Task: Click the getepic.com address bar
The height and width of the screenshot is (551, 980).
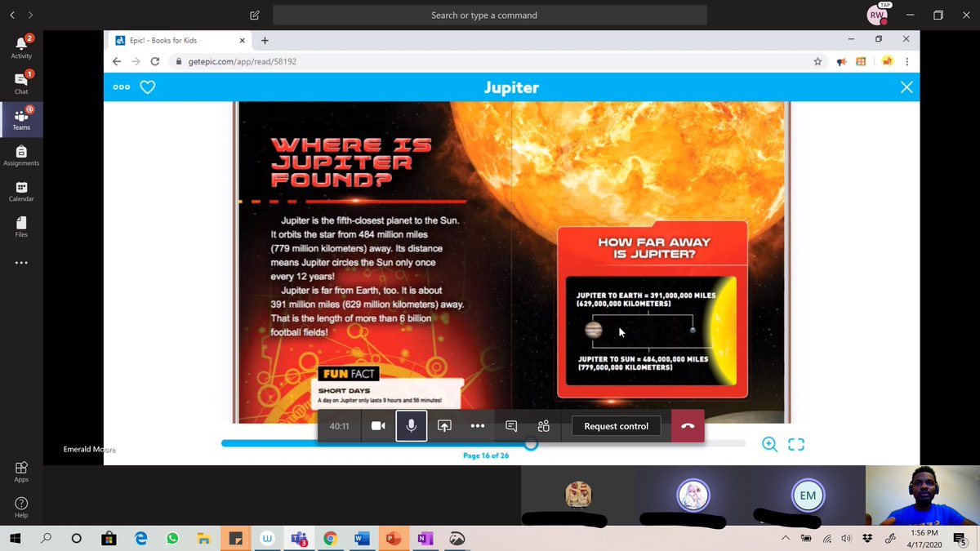Action: pyautogui.click(x=498, y=61)
